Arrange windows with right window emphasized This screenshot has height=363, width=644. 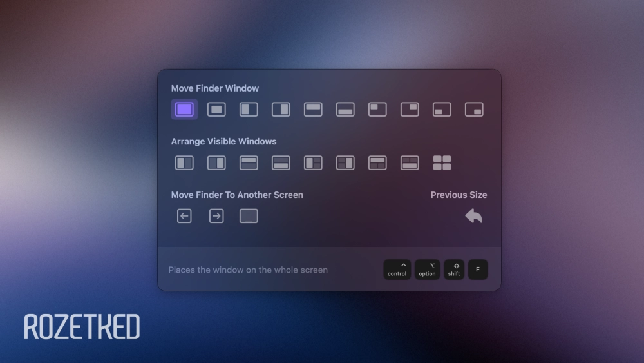(x=216, y=163)
